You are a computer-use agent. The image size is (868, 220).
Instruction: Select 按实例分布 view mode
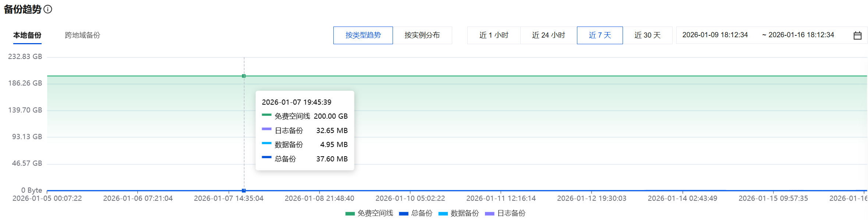[x=422, y=35]
